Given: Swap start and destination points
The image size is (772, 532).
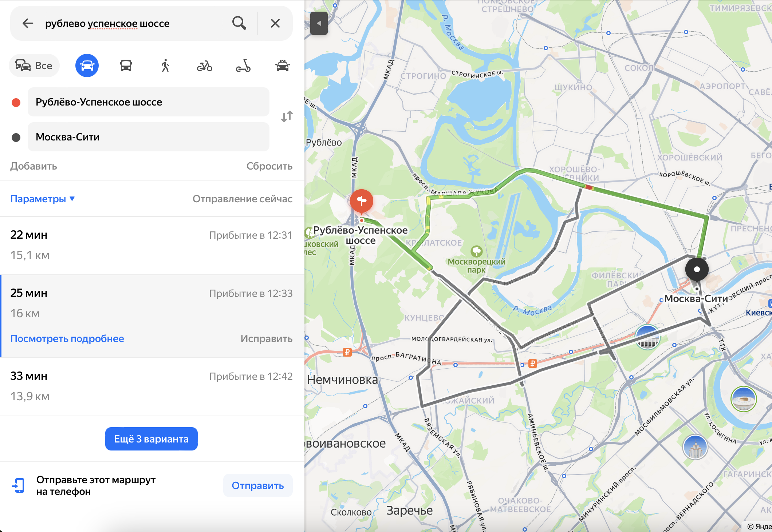Looking at the screenshot, I should coord(287,116).
